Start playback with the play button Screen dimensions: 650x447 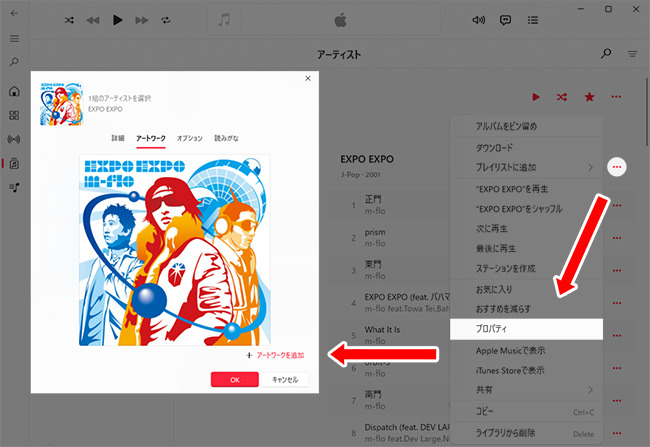coord(117,20)
